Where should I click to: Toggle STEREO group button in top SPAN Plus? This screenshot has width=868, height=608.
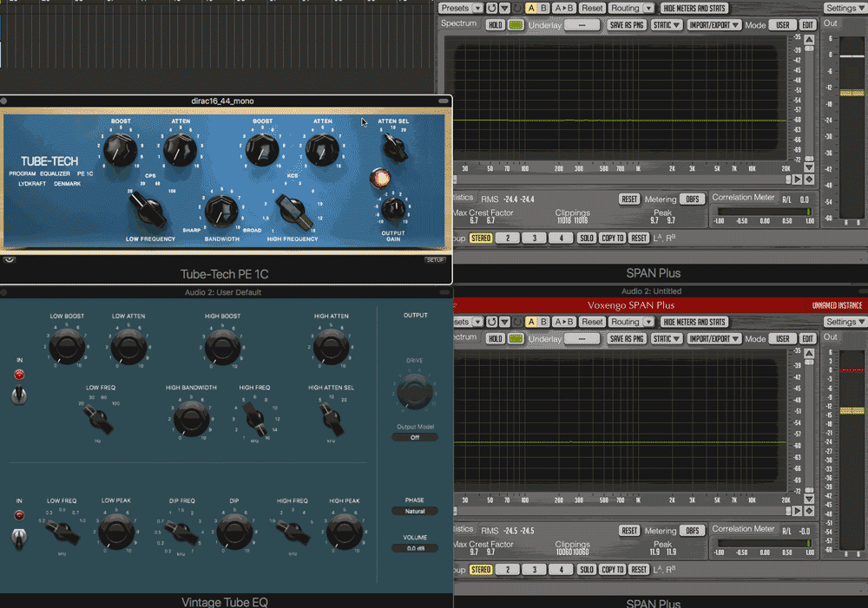tap(481, 239)
